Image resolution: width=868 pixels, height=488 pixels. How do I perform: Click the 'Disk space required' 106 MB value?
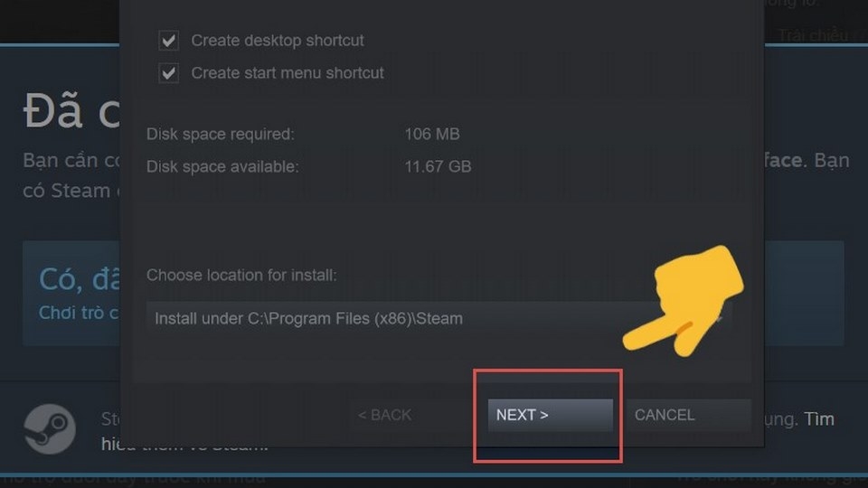pos(432,134)
